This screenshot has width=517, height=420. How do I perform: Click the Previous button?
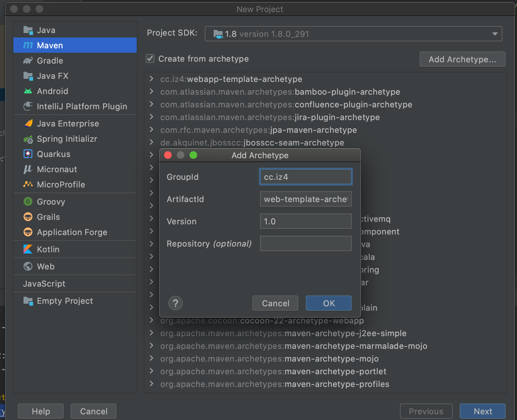tap(426, 411)
